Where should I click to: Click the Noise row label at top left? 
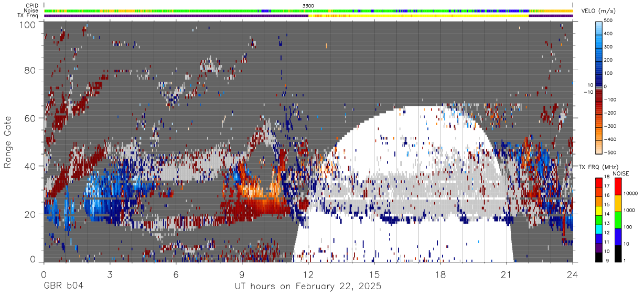click(x=31, y=10)
